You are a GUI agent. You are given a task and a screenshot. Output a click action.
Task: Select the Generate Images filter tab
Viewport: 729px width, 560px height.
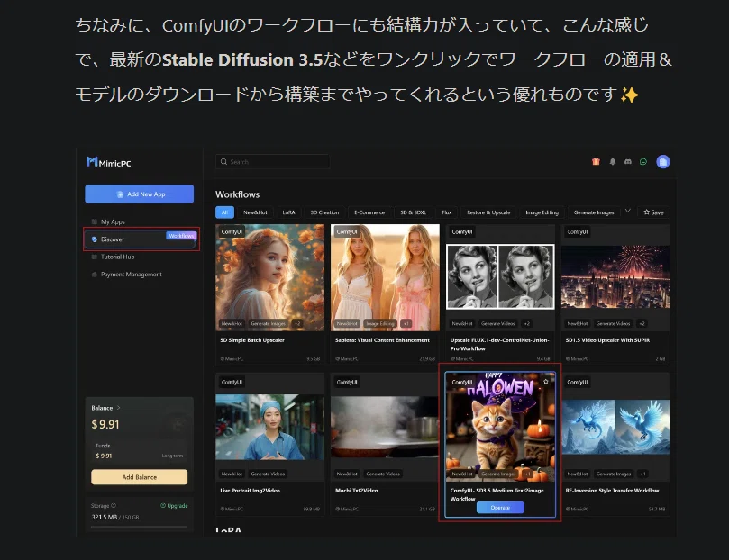pos(594,212)
